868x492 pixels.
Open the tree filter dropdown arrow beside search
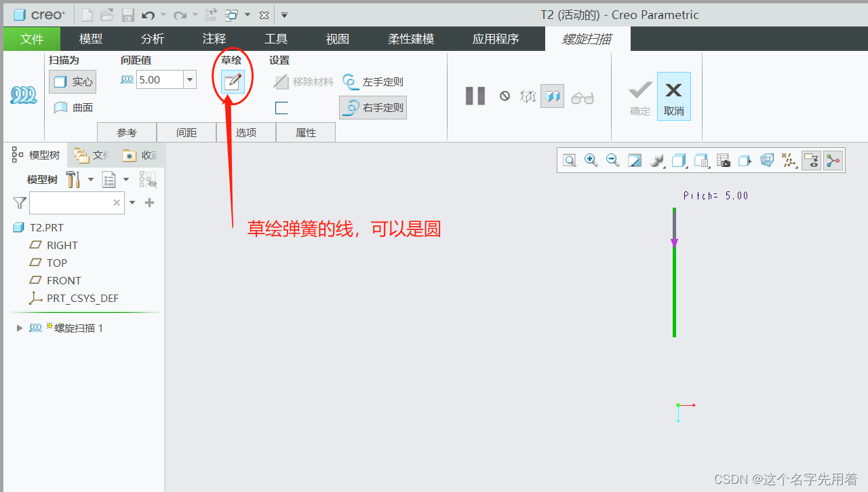[x=132, y=202]
